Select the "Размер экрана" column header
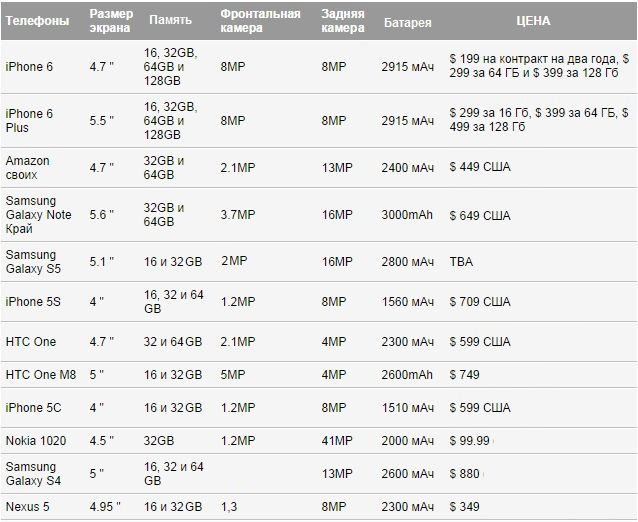638x522 pixels. tap(110, 20)
